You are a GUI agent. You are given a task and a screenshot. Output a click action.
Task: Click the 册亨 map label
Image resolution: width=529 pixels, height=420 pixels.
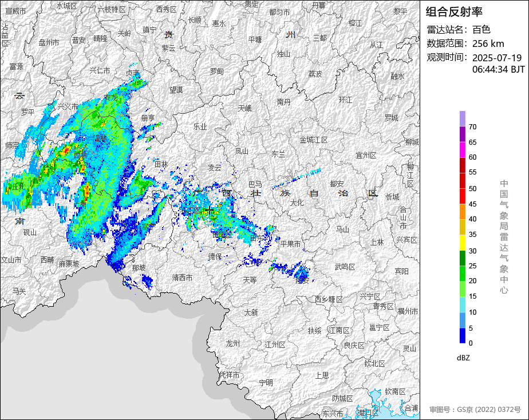[148, 118]
